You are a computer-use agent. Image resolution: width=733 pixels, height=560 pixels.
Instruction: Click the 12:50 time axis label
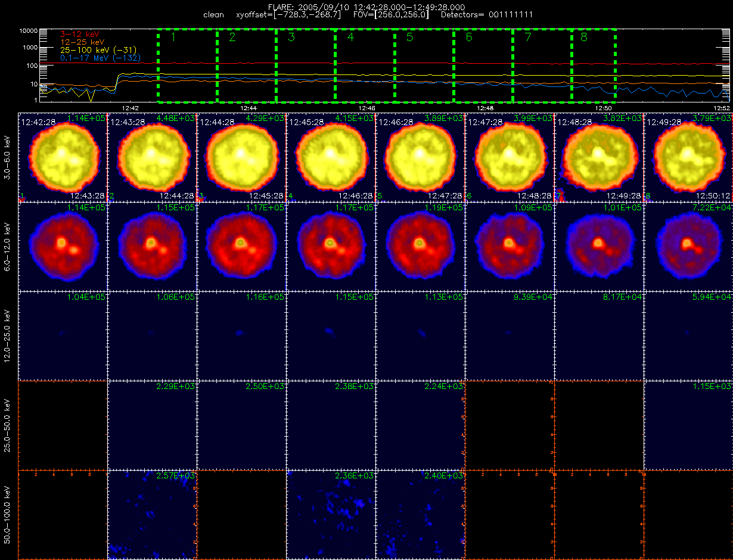[x=604, y=108]
